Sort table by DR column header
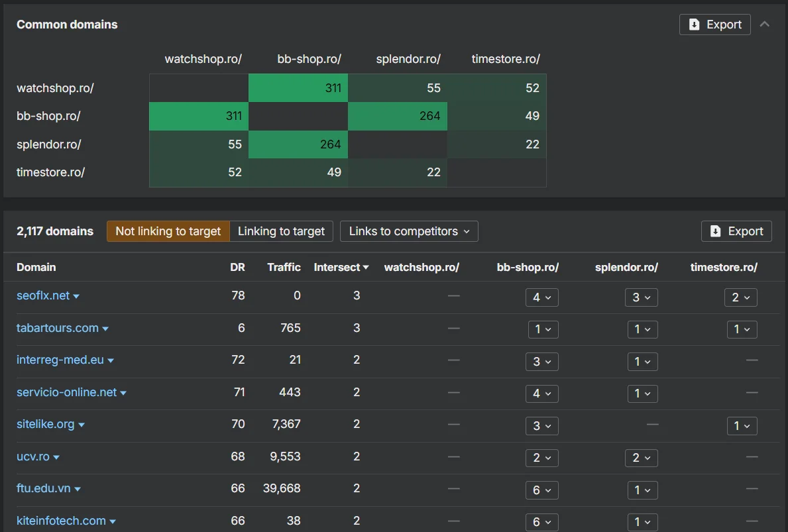The height and width of the screenshot is (532, 788). [x=238, y=267]
